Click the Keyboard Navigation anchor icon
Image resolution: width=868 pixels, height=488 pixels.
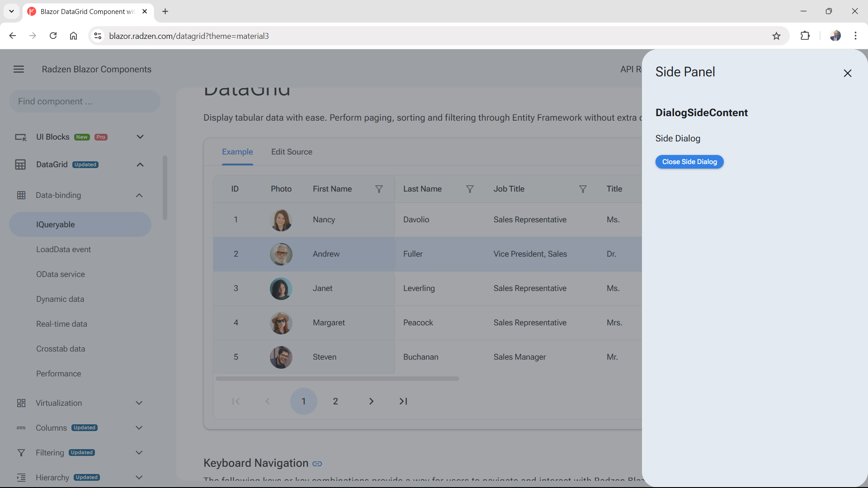point(317,463)
